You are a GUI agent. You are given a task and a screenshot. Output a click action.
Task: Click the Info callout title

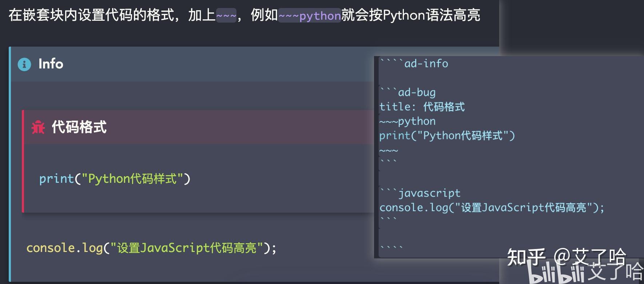point(51,64)
